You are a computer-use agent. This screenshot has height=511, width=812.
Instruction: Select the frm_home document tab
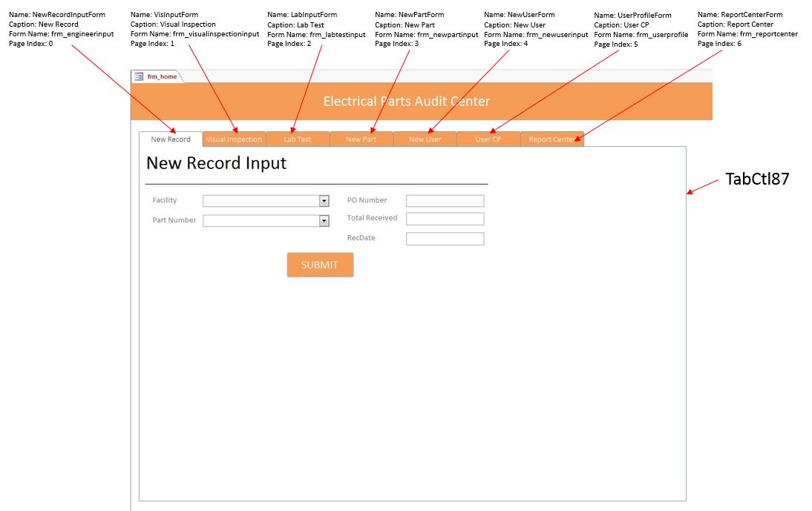157,76
